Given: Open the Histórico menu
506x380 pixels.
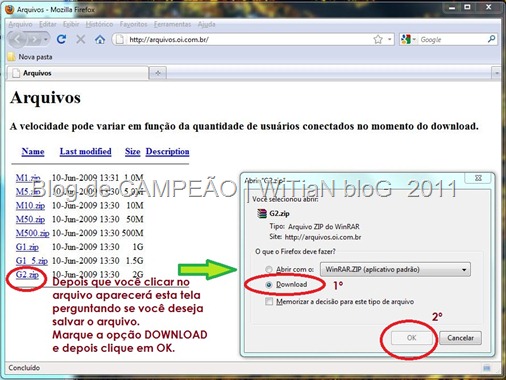Looking at the screenshot, I should (99, 24).
